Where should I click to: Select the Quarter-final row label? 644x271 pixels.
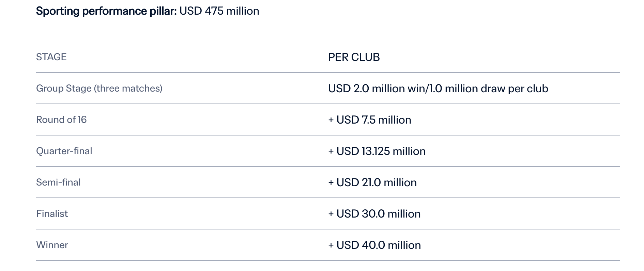(x=64, y=151)
